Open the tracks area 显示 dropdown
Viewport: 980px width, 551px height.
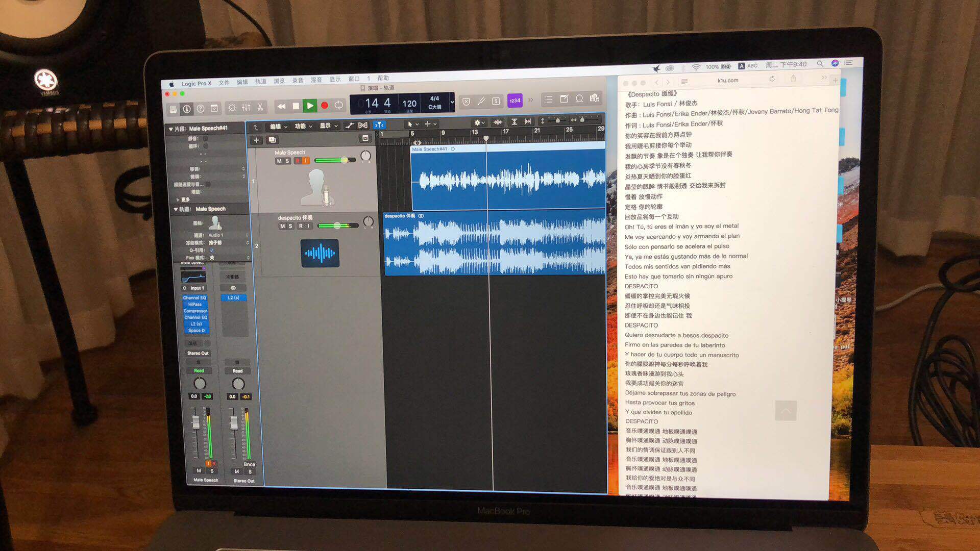tap(328, 126)
